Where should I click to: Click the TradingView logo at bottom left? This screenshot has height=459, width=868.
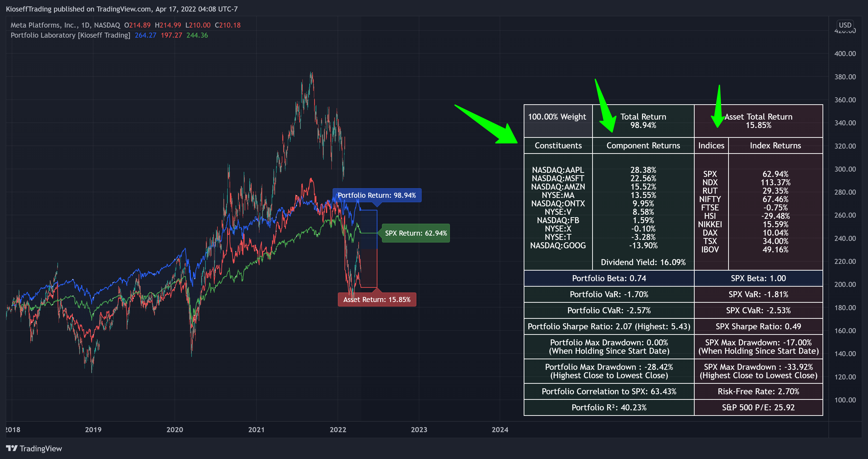34,448
